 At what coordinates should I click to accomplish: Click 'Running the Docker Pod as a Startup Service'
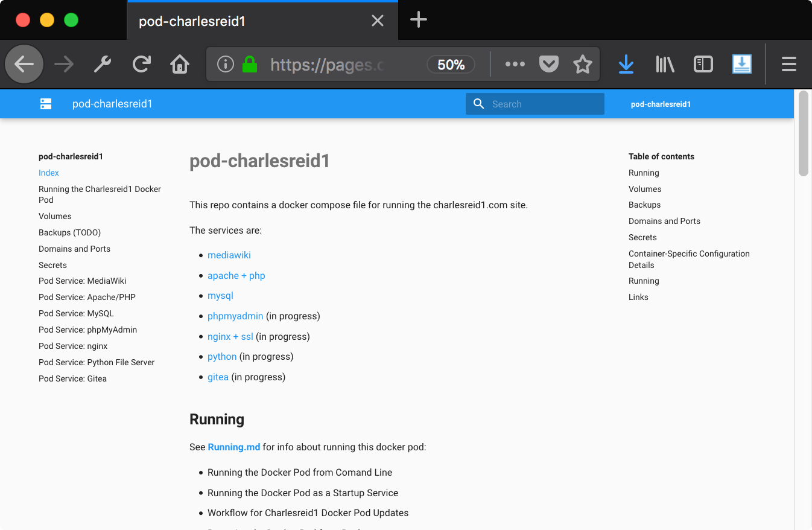pyautogui.click(x=303, y=493)
